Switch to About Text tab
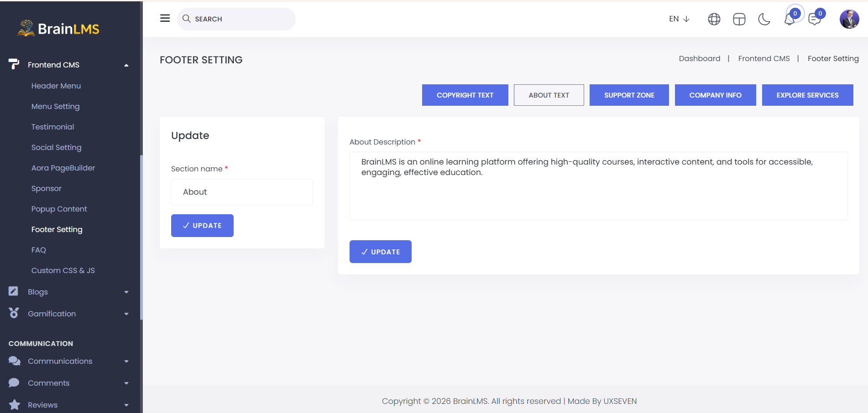868x413 pixels. pos(549,95)
